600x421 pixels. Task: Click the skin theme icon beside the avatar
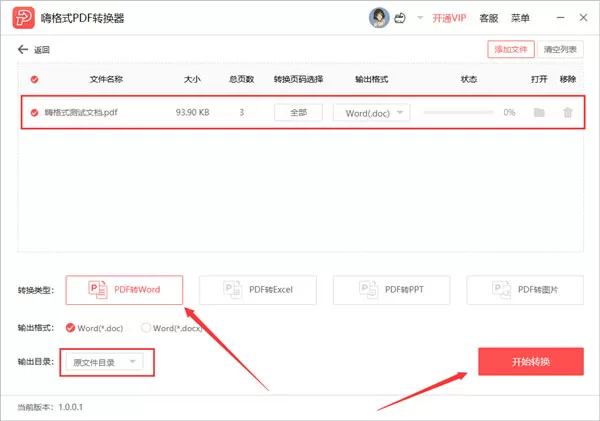point(400,18)
